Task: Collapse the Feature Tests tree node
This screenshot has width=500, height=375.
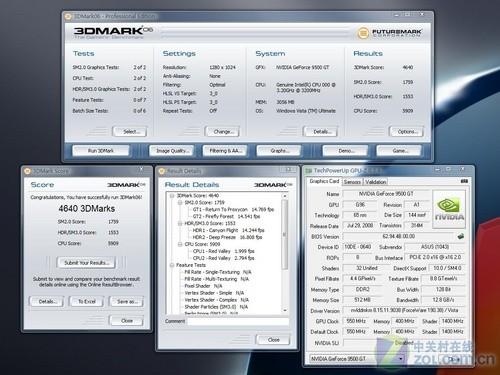Action: pos(172,265)
